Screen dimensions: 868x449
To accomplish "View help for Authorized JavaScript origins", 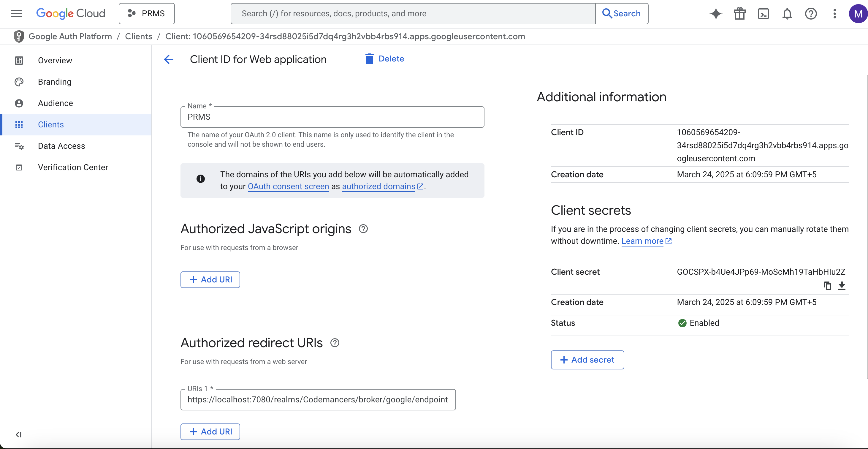I will pyautogui.click(x=363, y=229).
